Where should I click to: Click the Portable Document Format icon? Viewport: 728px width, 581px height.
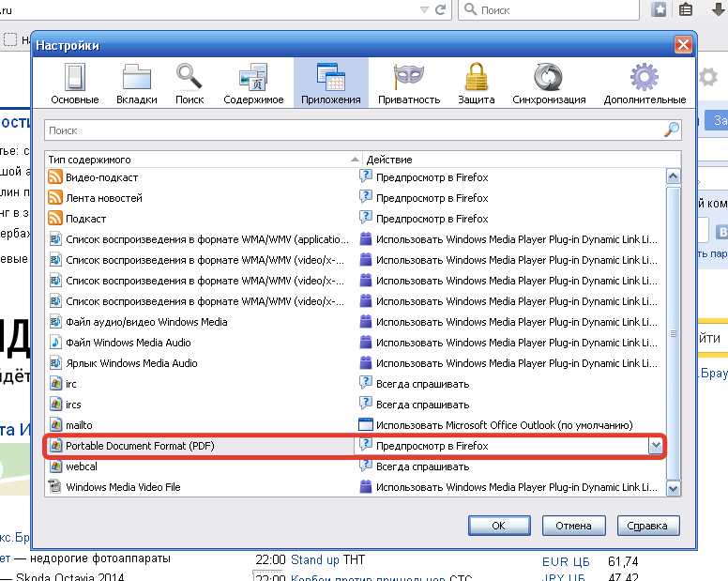click(55, 446)
